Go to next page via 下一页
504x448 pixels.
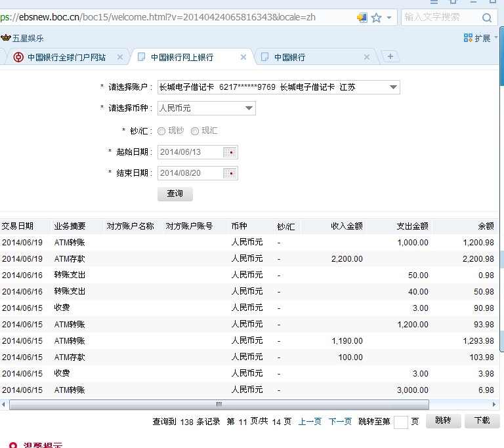point(340,422)
